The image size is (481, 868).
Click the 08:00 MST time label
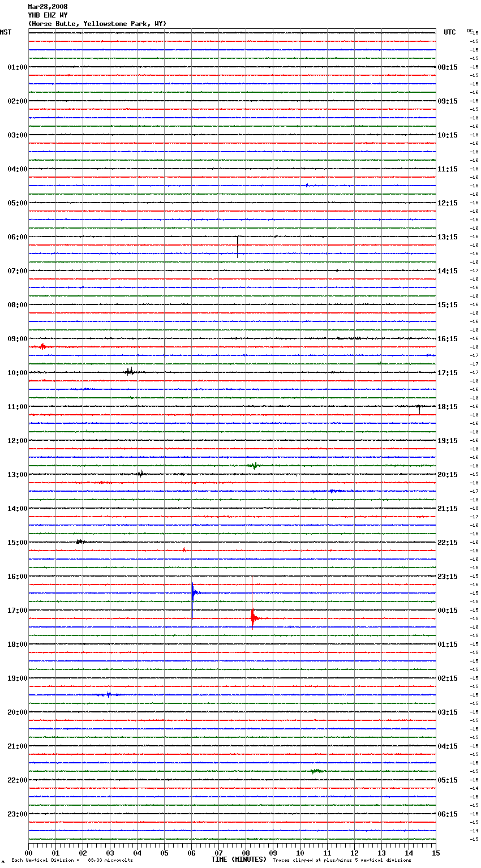pos(18,305)
